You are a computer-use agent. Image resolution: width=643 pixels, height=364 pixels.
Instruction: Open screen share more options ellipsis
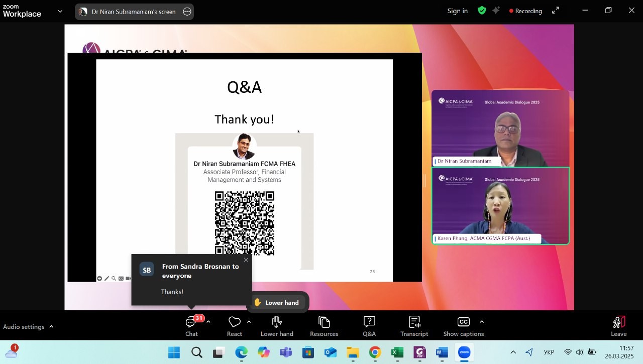click(187, 12)
